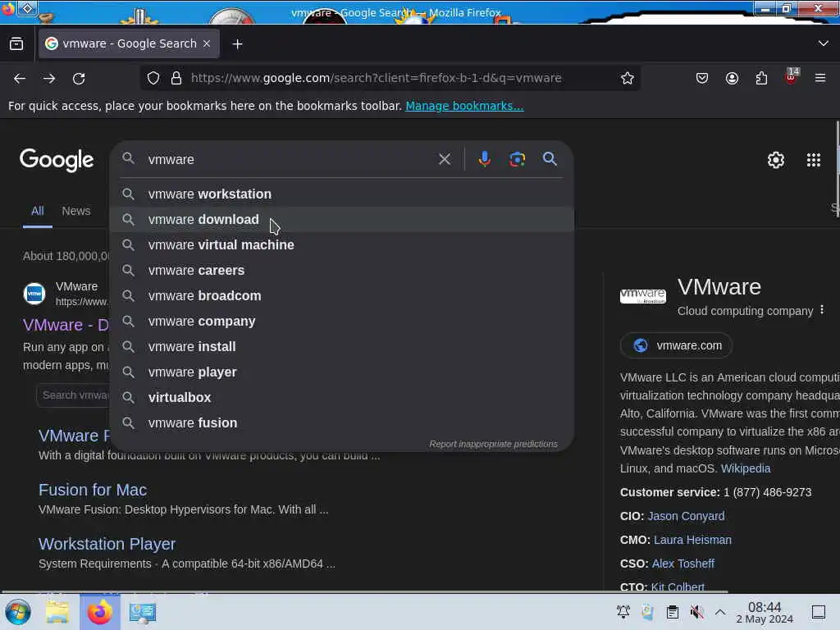This screenshot has height=630, width=840.
Task: Select suggestion vmware company
Action: coord(342,322)
